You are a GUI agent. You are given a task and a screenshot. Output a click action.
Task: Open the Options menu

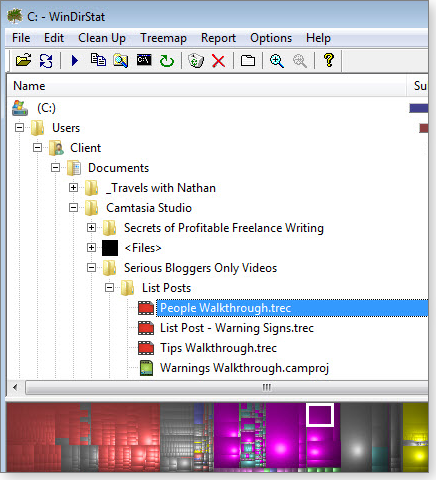tap(271, 38)
